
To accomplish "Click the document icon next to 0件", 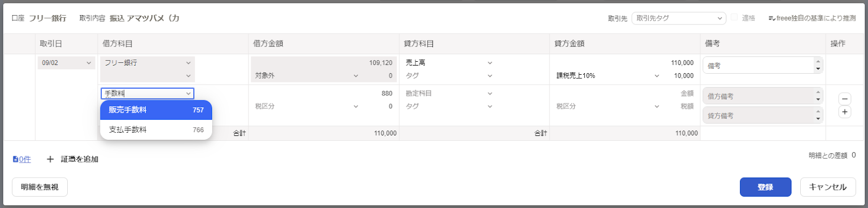I will 15,159.
